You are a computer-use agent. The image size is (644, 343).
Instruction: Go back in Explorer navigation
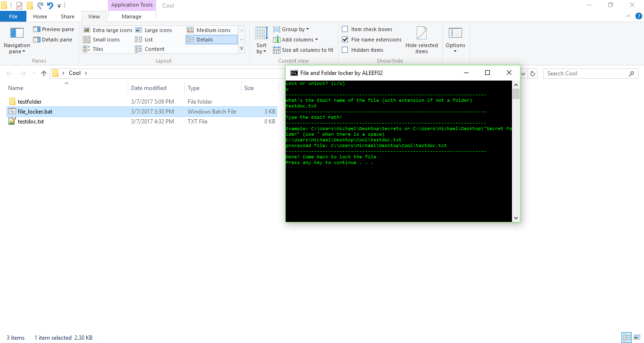tap(9, 73)
